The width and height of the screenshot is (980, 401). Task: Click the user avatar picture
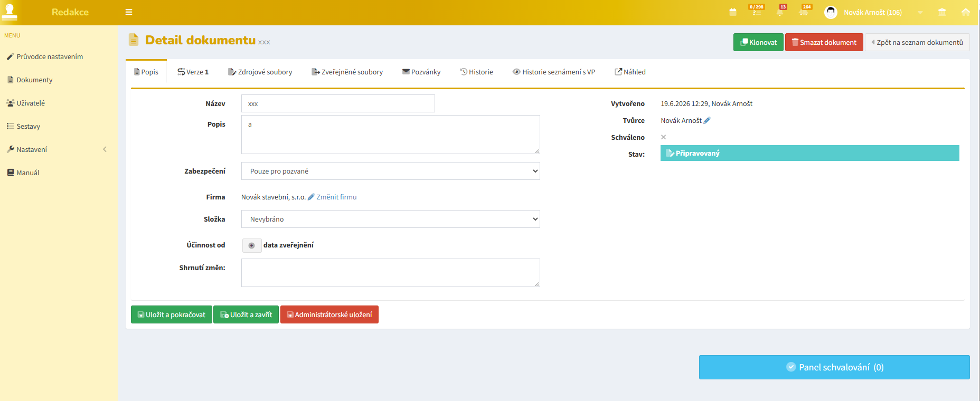click(831, 12)
